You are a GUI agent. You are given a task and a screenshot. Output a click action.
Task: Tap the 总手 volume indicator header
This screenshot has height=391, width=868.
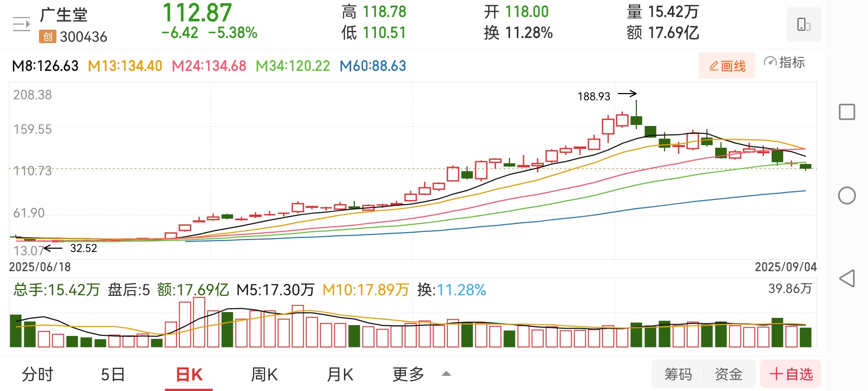click(x=56, y=290)
